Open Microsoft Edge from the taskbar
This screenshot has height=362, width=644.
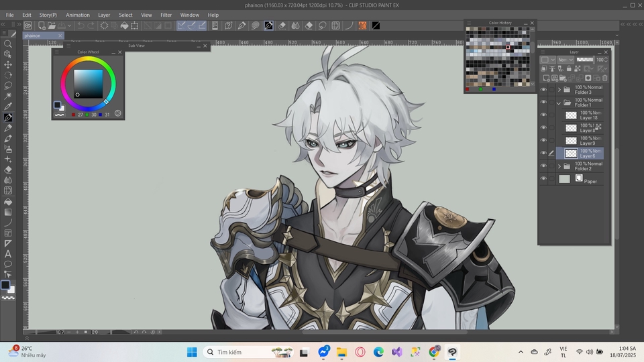coord(378,352)
